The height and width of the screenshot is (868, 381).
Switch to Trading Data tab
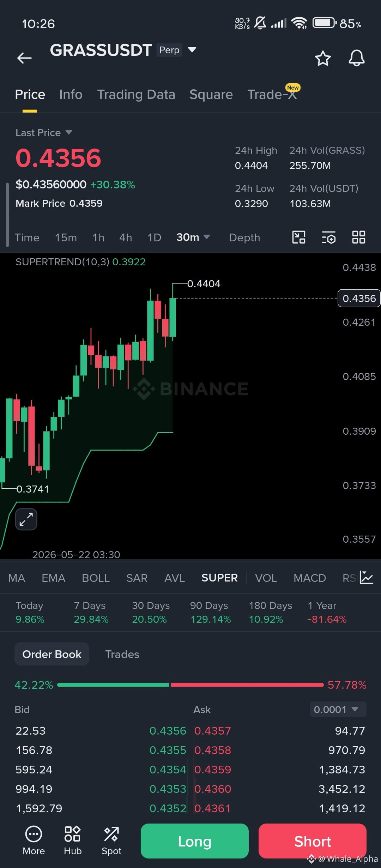click(x=136, y=95)
